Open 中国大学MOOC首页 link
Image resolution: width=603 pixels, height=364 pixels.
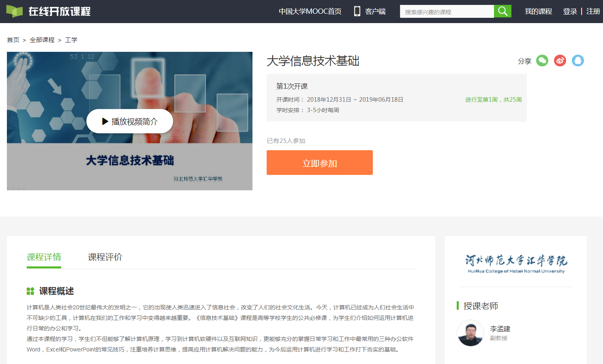point(310,11)
